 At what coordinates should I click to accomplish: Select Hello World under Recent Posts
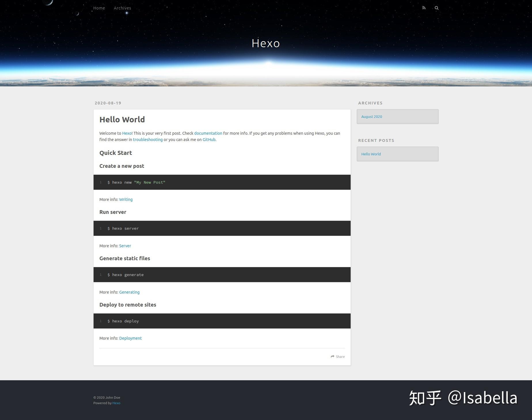point(371,154)
